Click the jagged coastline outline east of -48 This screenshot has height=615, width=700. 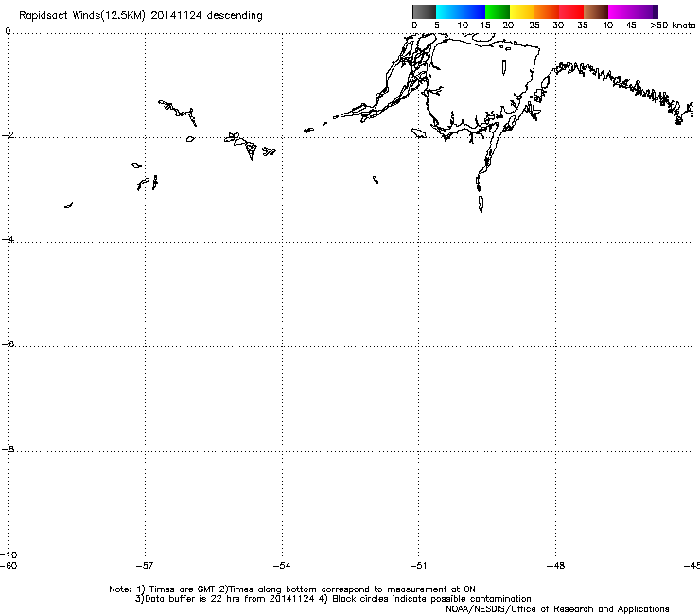coord(623,92)
